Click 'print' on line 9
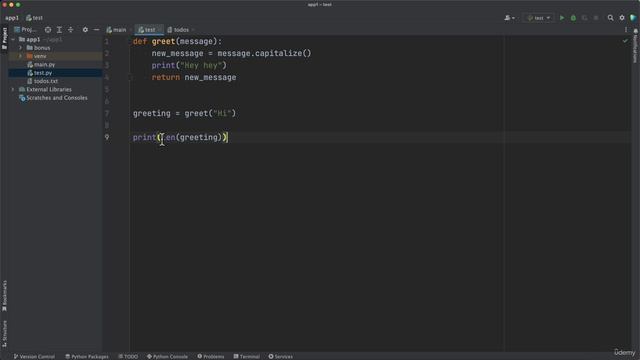This screenshot has height=360, width=640. [x=144, y=137]
